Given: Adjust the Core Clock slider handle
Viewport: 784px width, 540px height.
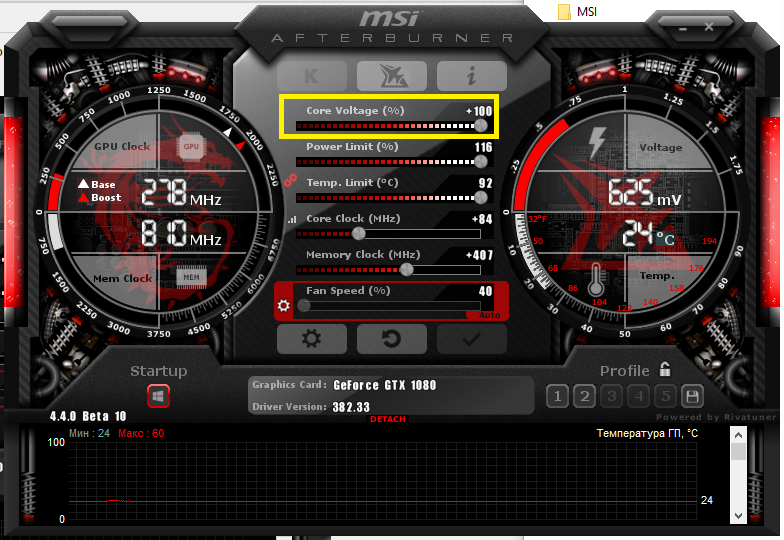Looking at the screenshot, I should click(x=358, y=234).
